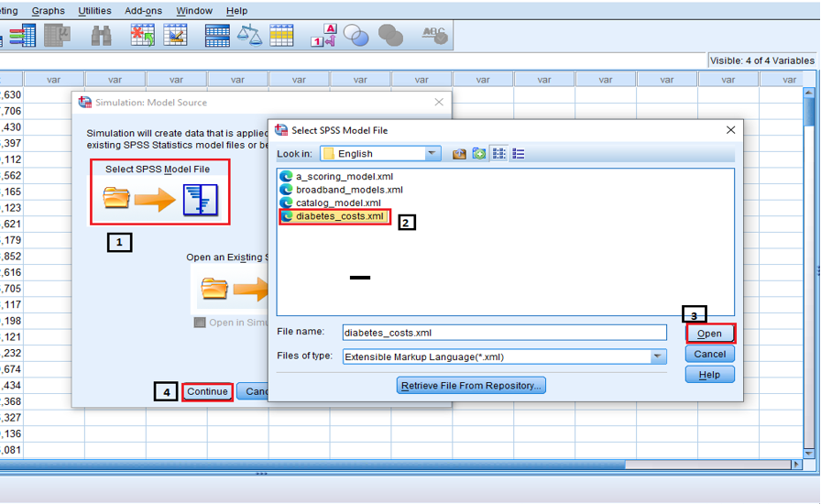Open the Window menu
821x504 pixels.
pos(194,10)
